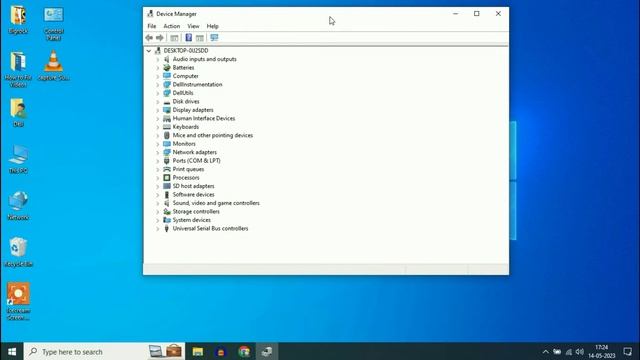Expand the Processors category arrow

tap(158, 178)
